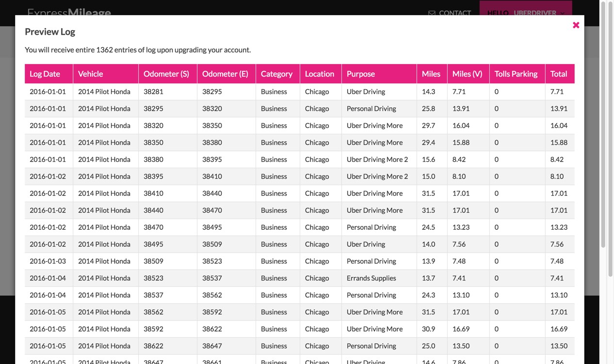
Task: Click the envelope icon beside CONTACT
Action: coord(432,13)
